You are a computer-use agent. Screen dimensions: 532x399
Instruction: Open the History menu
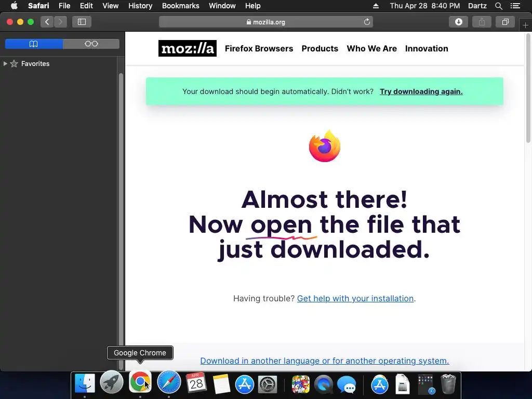pyautogui.click(x=140, y=6)
